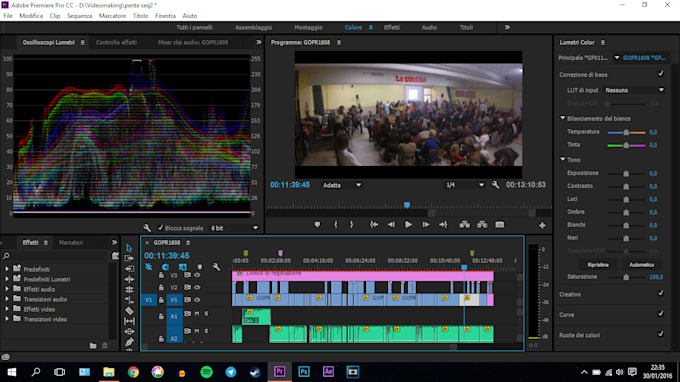The image size is (680, 382).
Task: Click the Automatico button
Action: tap(641, 265)
